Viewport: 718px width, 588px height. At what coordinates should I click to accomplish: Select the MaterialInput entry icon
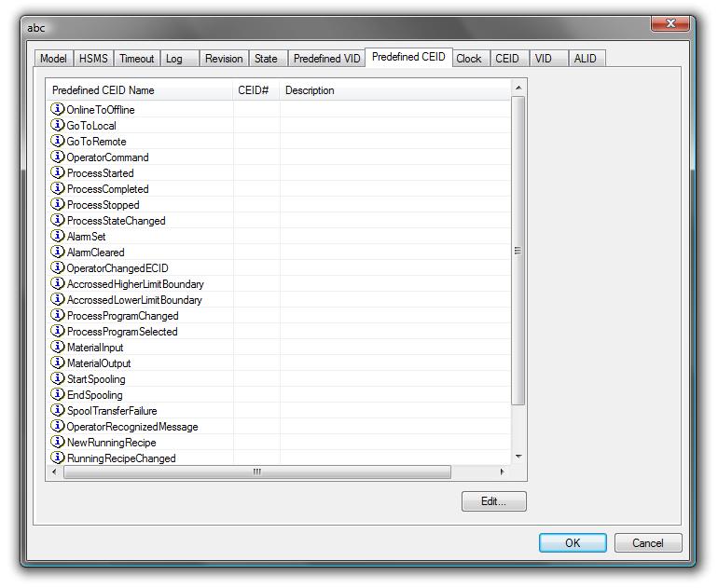58,348
